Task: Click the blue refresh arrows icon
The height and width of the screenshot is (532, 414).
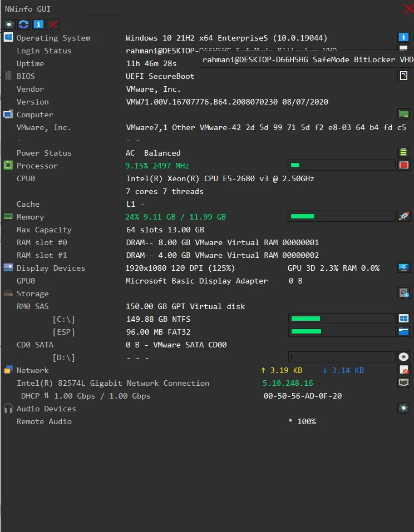Action: (23, 24)
